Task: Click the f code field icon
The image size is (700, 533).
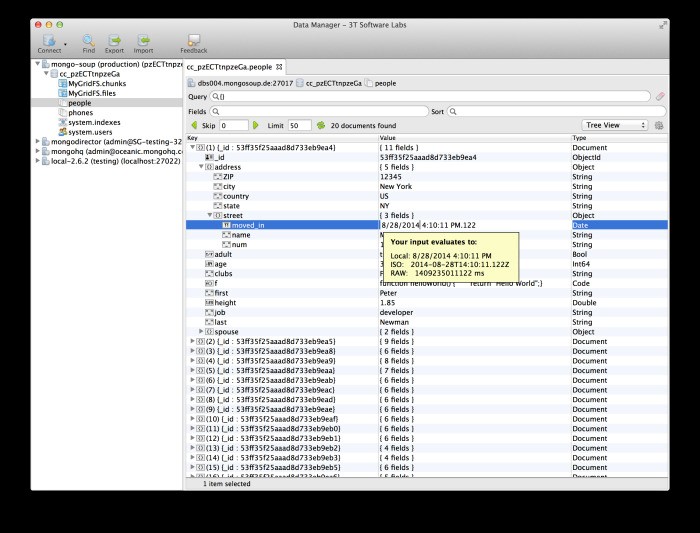Action: pos(209,283)
